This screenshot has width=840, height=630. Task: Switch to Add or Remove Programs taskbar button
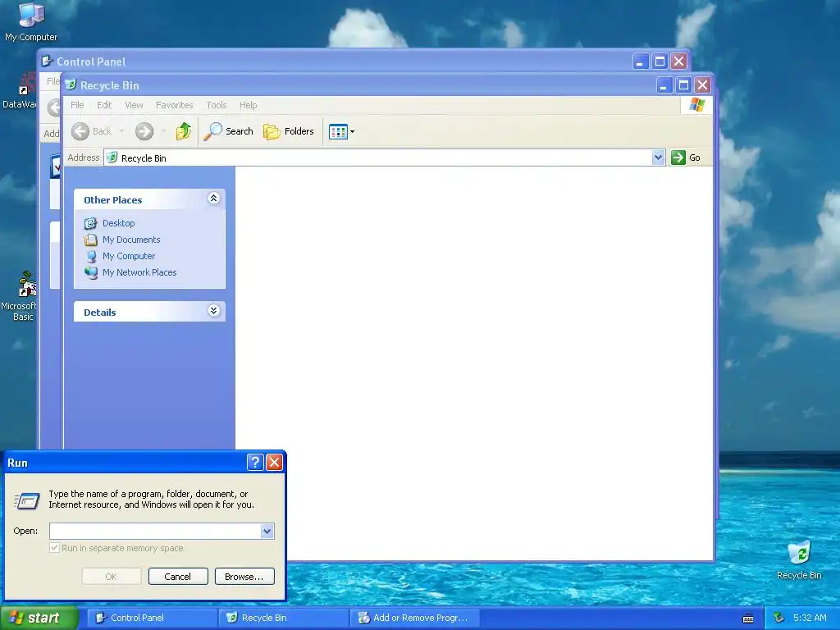point(415,618)
